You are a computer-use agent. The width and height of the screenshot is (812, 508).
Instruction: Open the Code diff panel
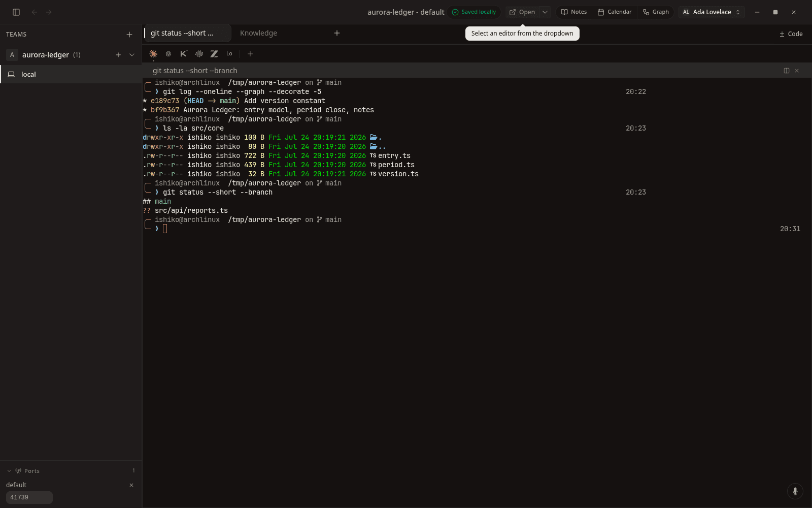click(791, 34)
